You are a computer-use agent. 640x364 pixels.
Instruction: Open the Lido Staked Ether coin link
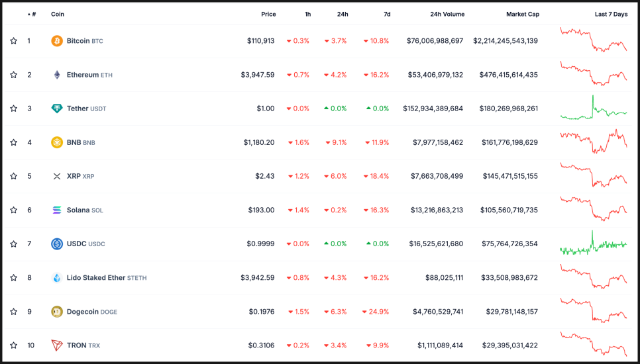click(95, 277)
